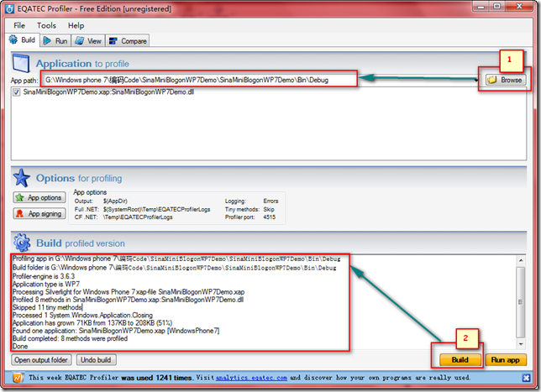This screenshot has height=392, width=541.
Task: Click the Tiny methods Skip value
Action: (x=269, y=209)
